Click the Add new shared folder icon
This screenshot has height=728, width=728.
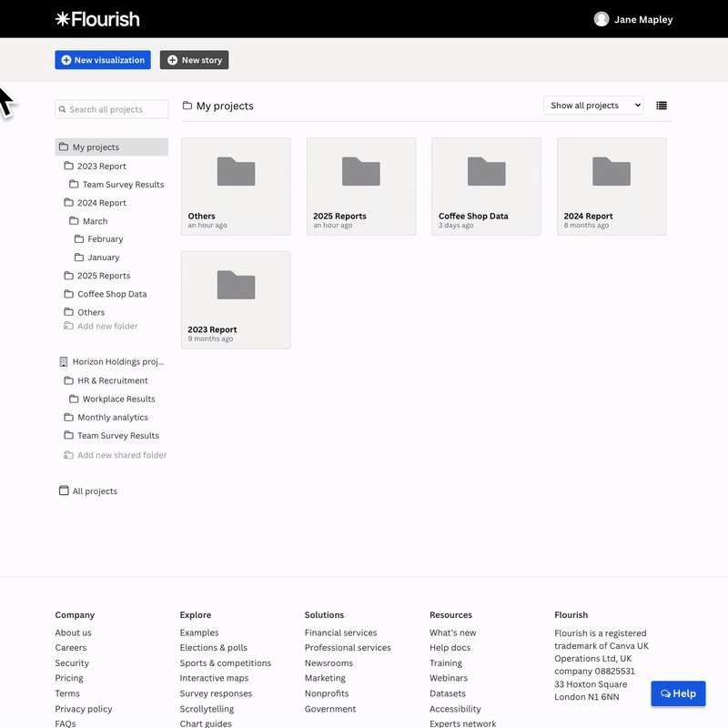68,454
